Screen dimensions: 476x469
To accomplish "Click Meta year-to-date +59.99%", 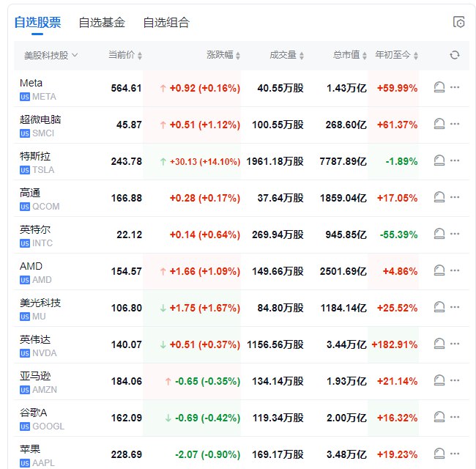I will coord(397,88).
